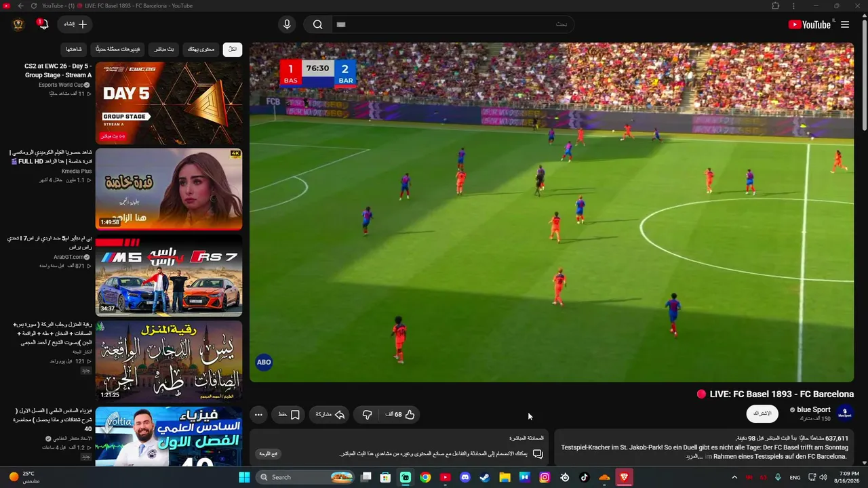Image resolution: width=868 pixels, height=488 pixels.
Task: Open CS2 at EWC 26 Day 5 thumbnail
Action: 169,104
